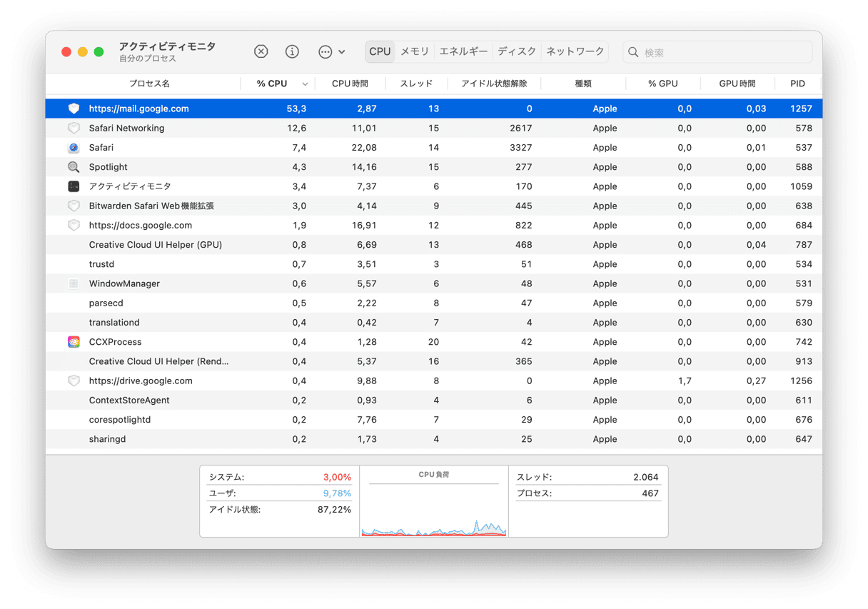Select the アクティビティモニタ process row
The image size is (868, 609).
click(x=433, y=186)
